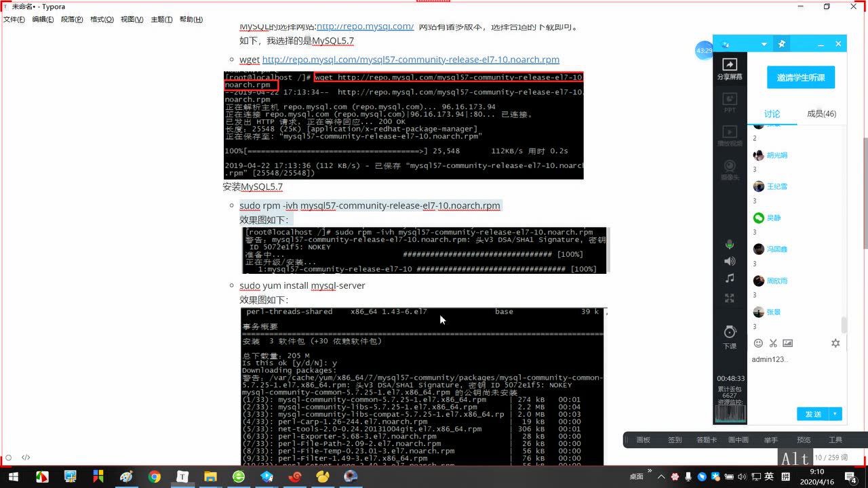868x488 pixels.
Task: Open Typora from the taskbar
Action: (182, 477)
